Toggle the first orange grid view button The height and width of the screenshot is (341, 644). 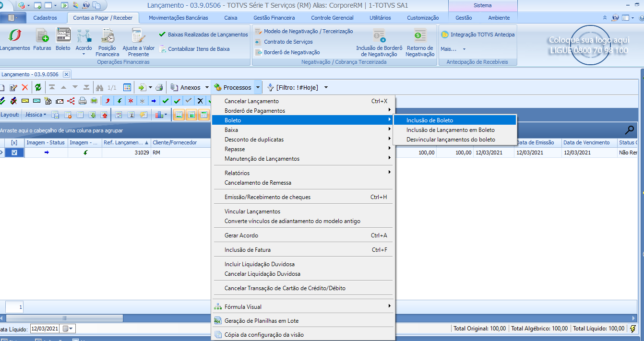coord(179,115)
